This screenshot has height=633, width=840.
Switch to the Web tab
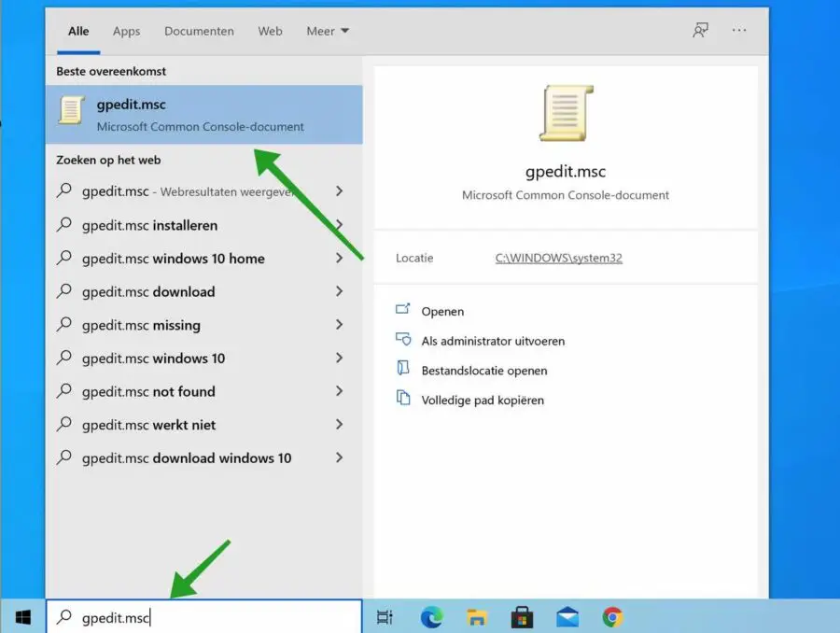click(x=270, y=31)
